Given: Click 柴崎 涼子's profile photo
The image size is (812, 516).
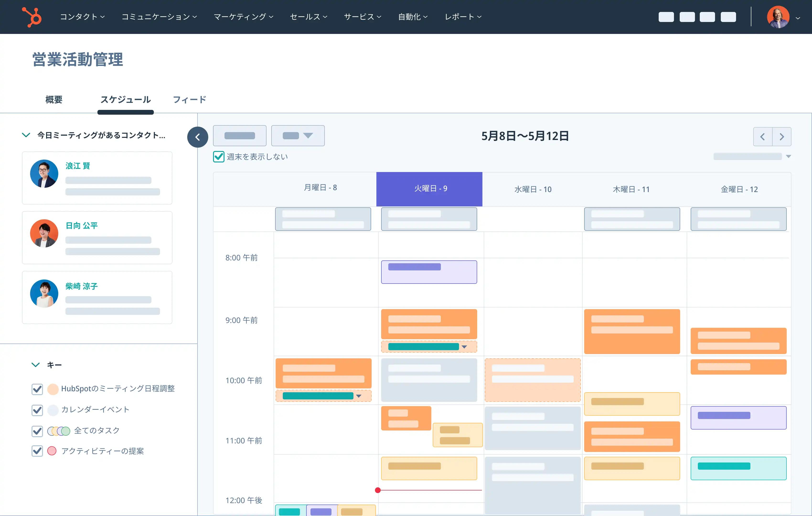Looking at the screenshot, I should (x=44, y=293).
